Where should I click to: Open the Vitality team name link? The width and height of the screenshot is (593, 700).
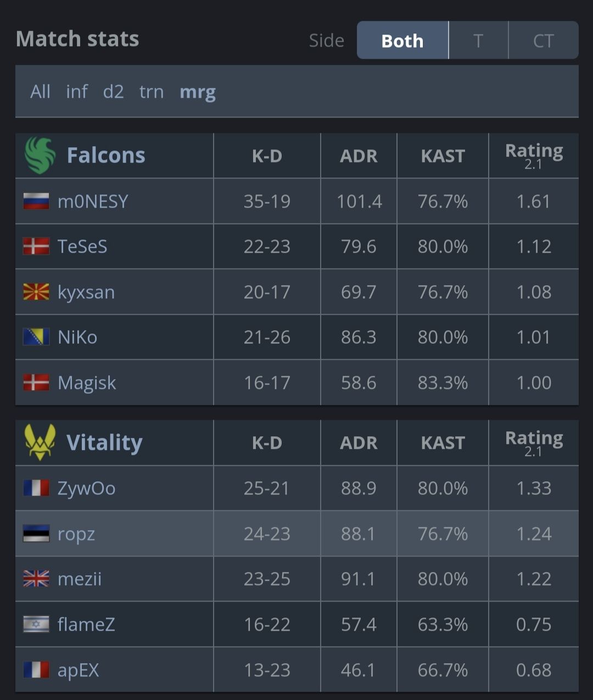point(104,443)
